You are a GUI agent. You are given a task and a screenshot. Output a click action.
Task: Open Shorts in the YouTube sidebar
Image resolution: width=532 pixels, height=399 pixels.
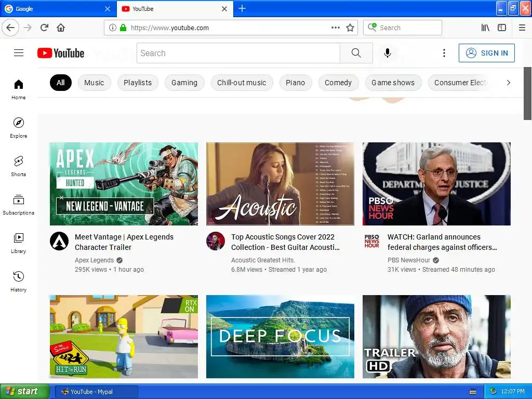tap(18, 166)
